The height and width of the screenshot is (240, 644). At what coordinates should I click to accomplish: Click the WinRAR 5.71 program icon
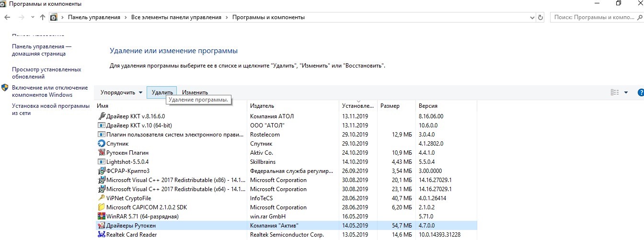click(x=101, y=217)
